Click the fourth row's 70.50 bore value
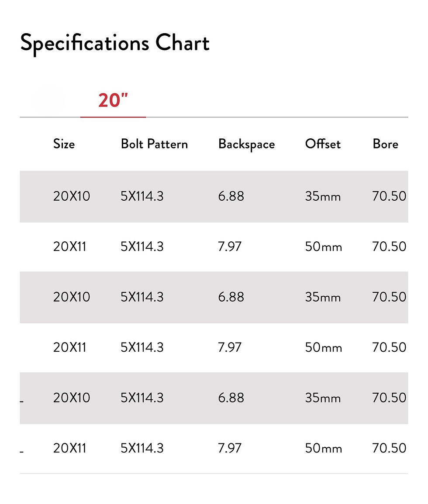The height and width of the screenshot is (504, 428). tap(389, 348)
